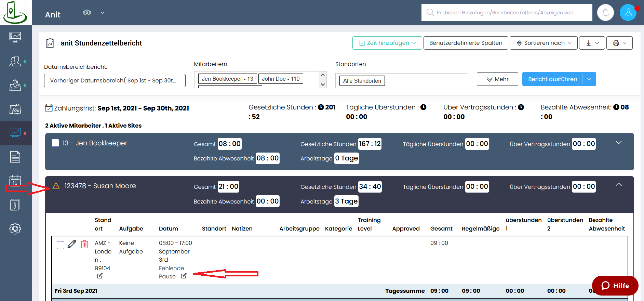The width and height of the screenshot is (644, 301).
Task: Open the download options menu
Action: click(x=592, y=43)
